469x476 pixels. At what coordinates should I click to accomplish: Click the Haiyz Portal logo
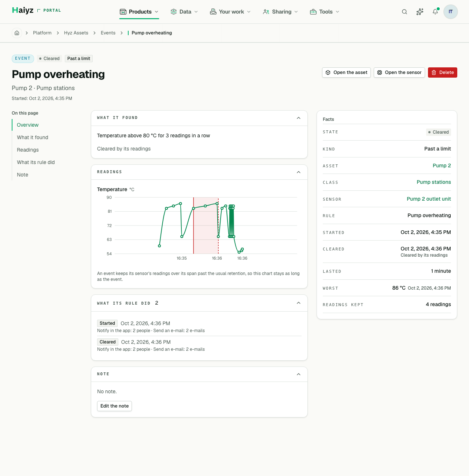coord(37,10)
